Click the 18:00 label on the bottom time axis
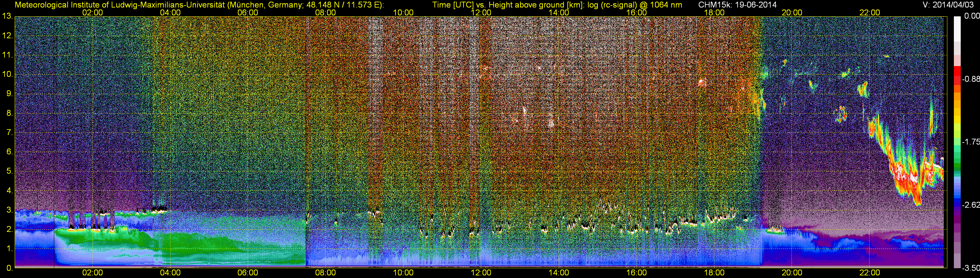 (714, 273)
